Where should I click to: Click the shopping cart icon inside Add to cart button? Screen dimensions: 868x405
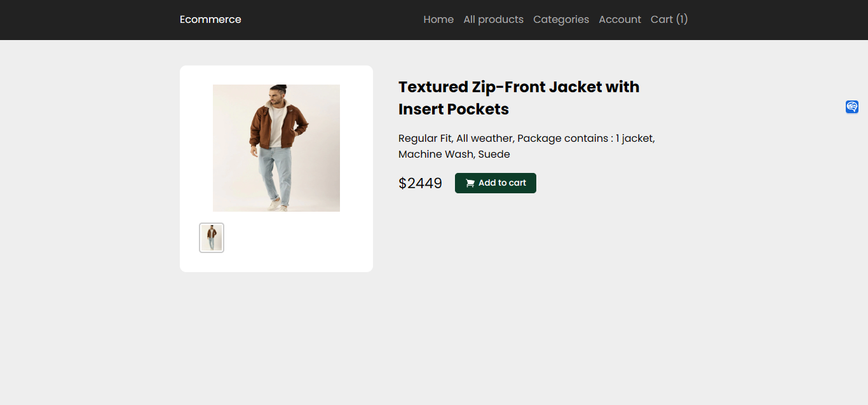(470, 182)
